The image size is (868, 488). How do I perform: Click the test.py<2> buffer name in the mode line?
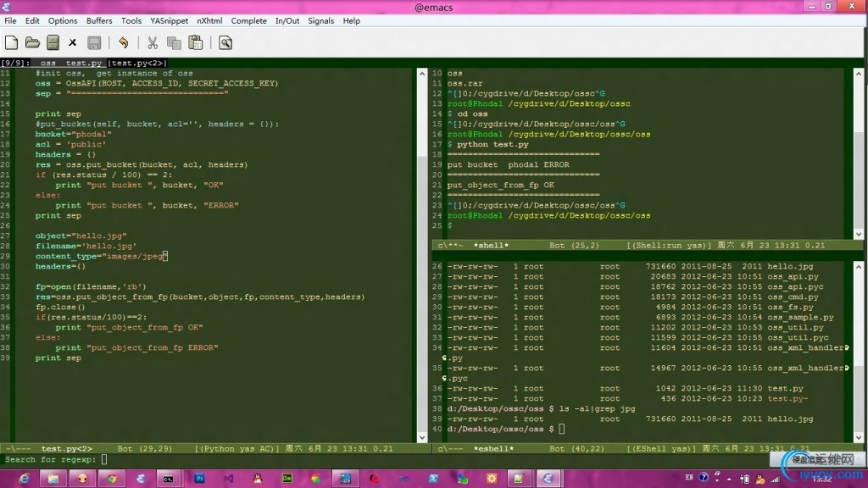66,449
